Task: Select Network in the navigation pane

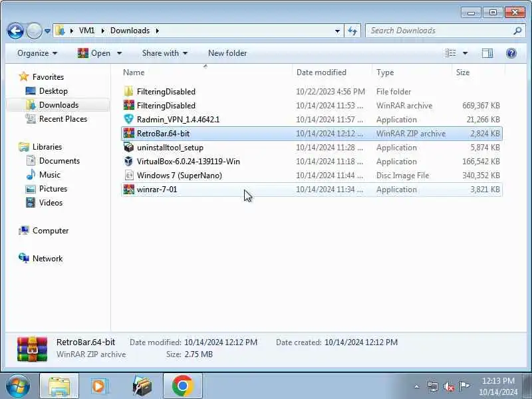Action: pyautogui.click(x=47, y=259)
